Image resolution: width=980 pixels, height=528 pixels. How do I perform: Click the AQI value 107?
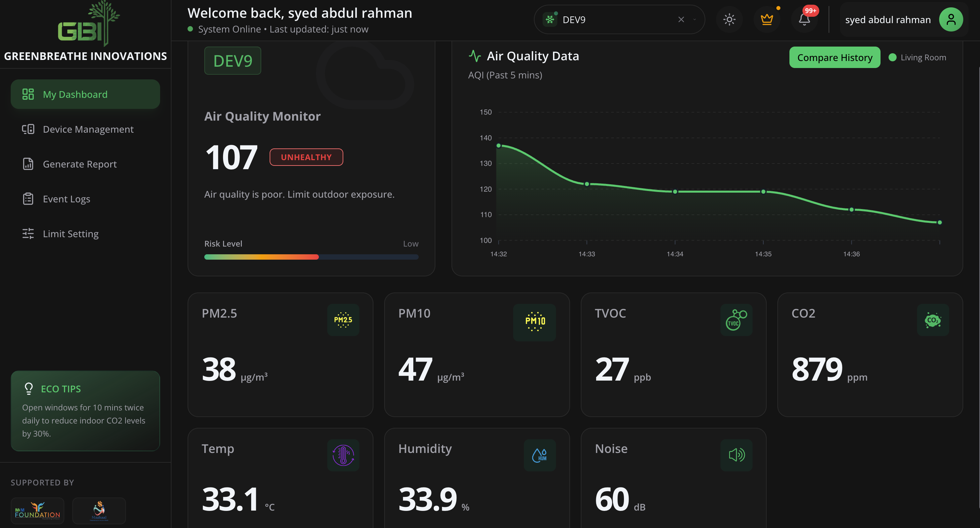pyautogui.click(x=231, y=157)
